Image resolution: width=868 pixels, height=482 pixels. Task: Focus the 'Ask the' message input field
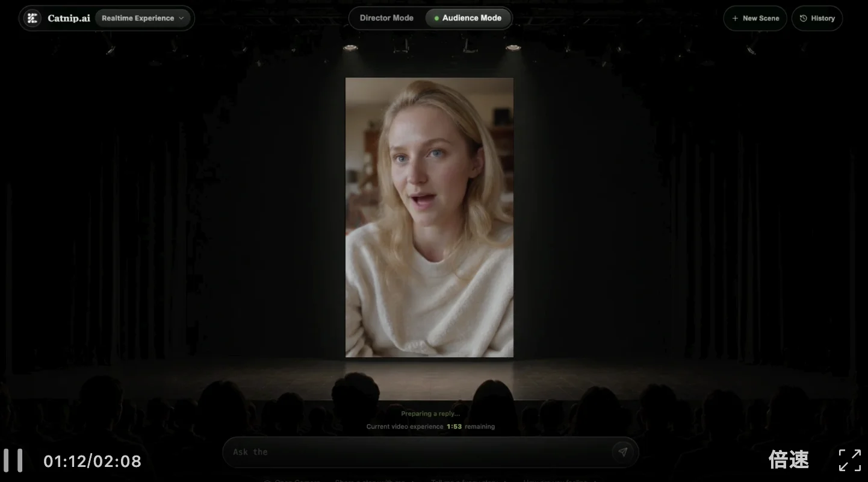pos(417,452)
